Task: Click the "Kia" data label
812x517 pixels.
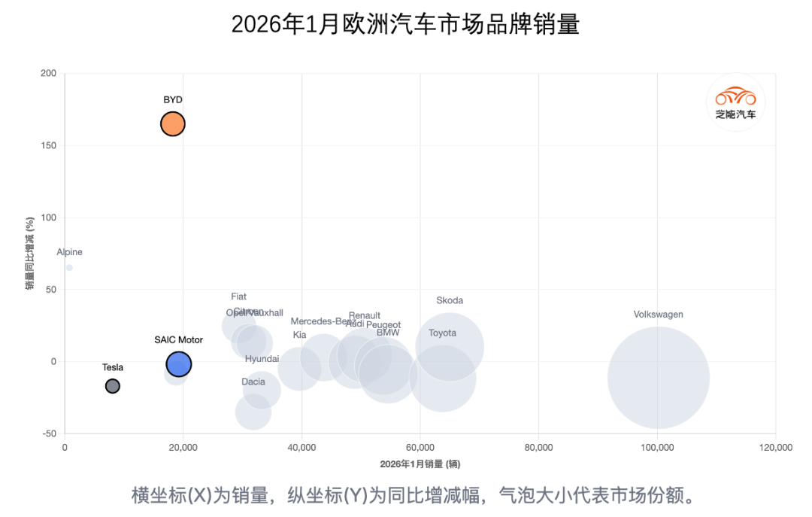Action: click(x=299, y=335)
